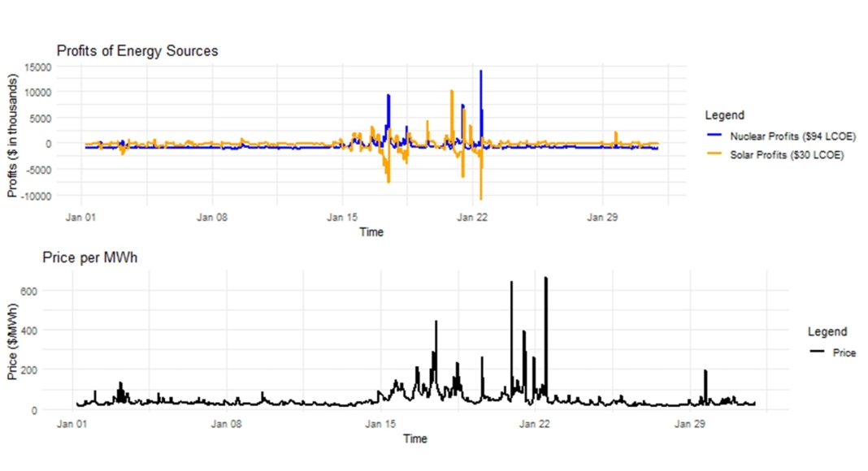
Task: Click the blue Nuclear Profits legend line
Action: point(714,136)
